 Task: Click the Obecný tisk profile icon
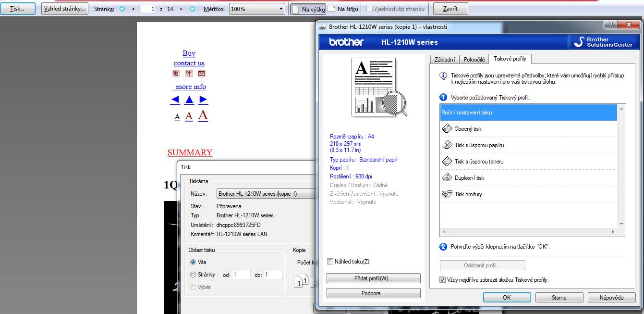447,128
